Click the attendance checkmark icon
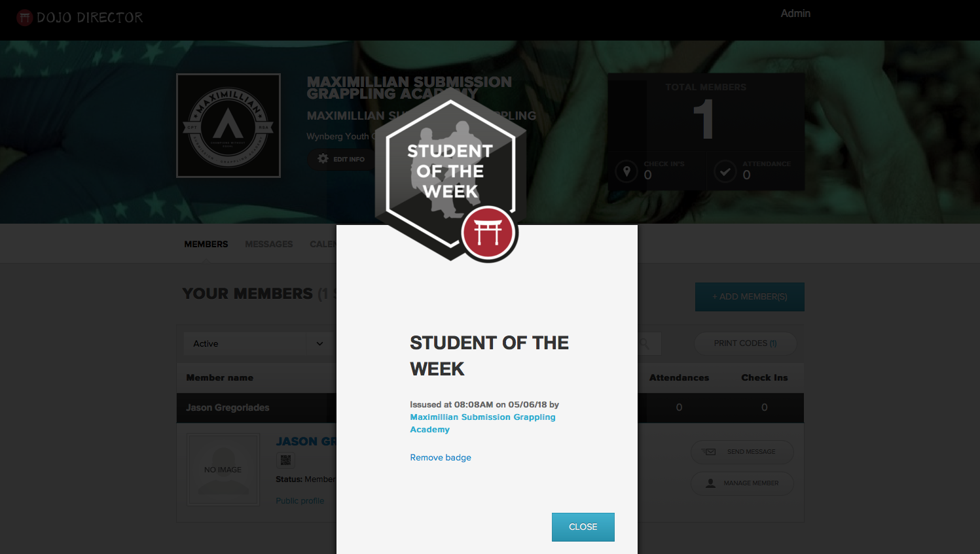Image resolution: width=980 pixels, height=554 pixels. click(725, 172)
